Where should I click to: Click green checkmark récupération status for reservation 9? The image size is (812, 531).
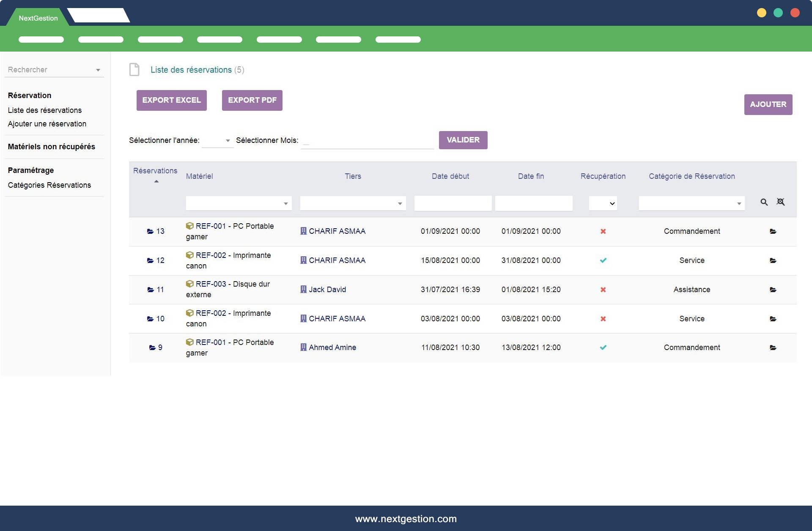(x=603, y=348)
